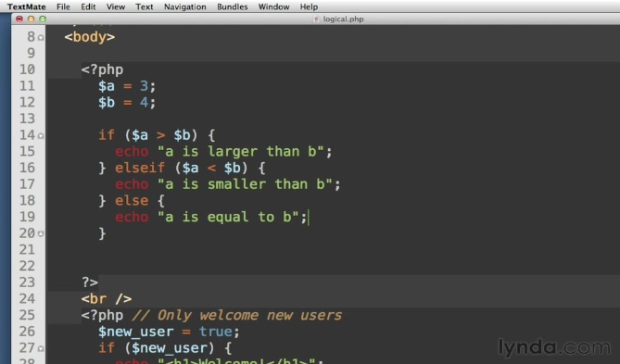
Task: Open the Edit menu
Action: pyautogui.click(x=88, y=6)
